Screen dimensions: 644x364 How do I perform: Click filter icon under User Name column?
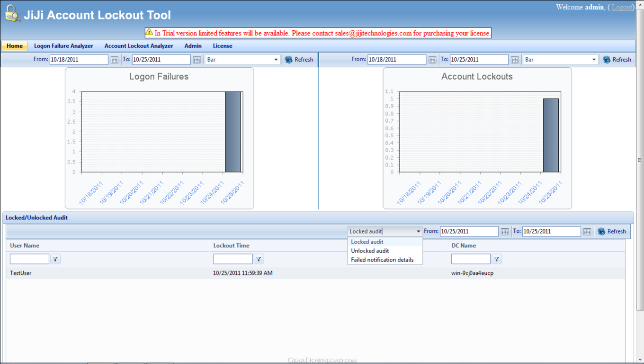55,259
